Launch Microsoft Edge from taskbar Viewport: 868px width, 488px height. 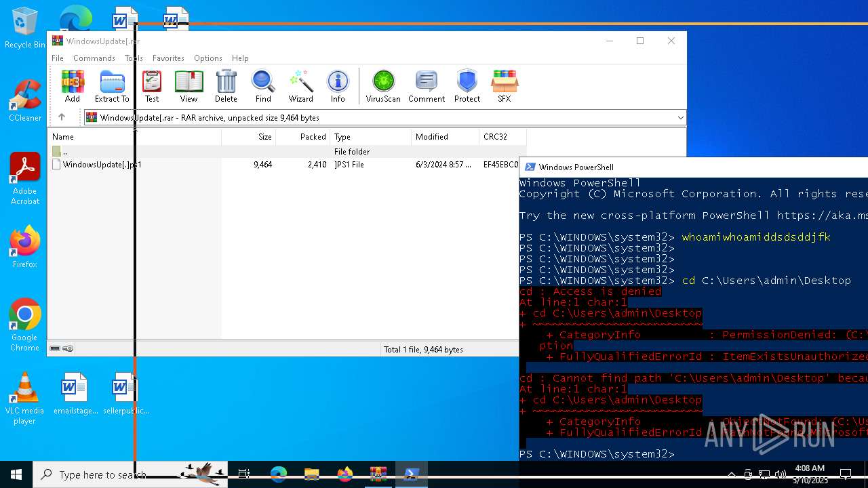[x=278, y=474]
